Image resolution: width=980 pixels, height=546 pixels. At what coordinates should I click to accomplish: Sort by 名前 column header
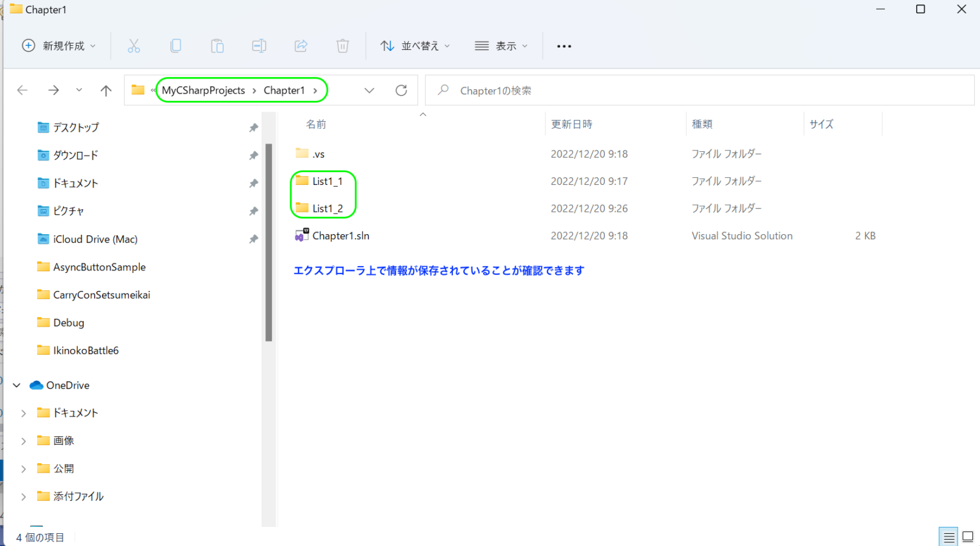point(316,124)
